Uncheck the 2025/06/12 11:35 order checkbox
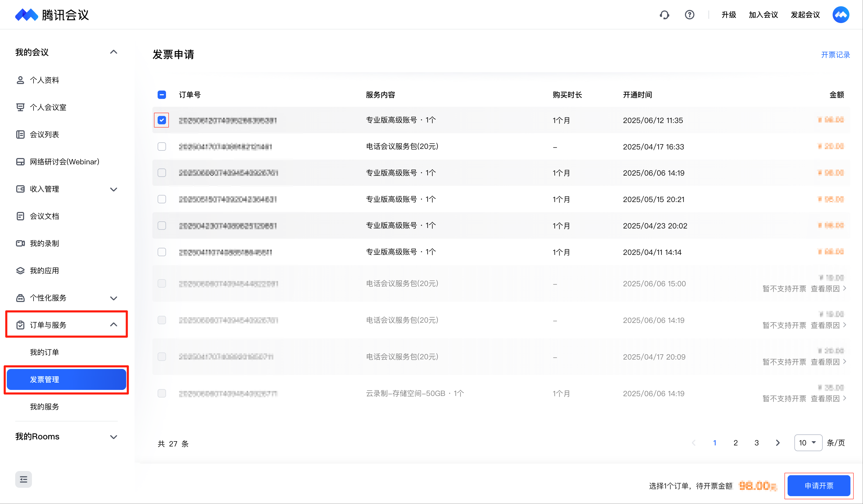Viewport: 863px width, 504px height. click(x=162, y=120)
